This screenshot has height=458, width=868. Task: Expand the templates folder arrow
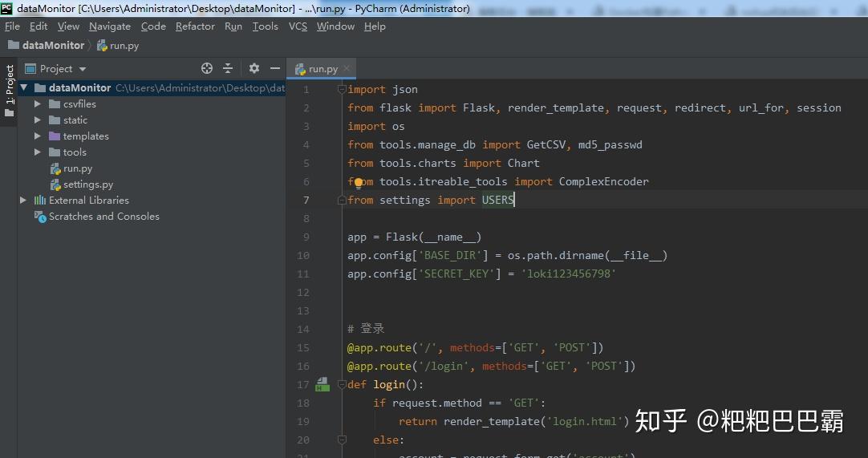click(x=37, y=136)
